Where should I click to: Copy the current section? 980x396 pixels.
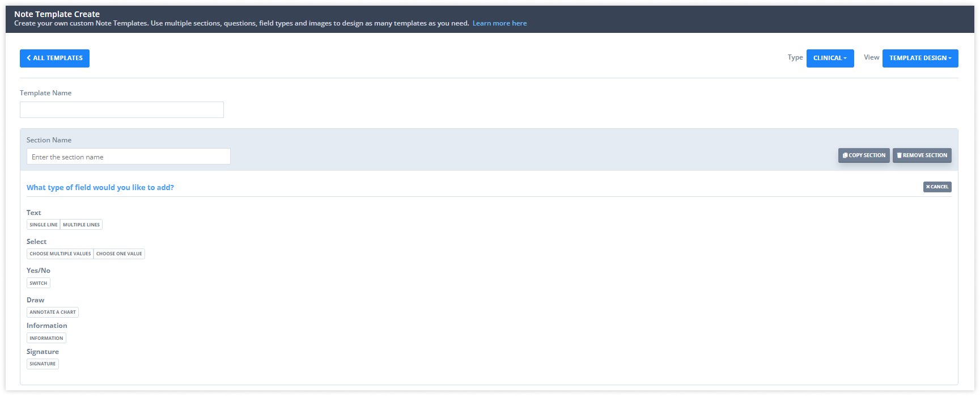pos(864,155)
